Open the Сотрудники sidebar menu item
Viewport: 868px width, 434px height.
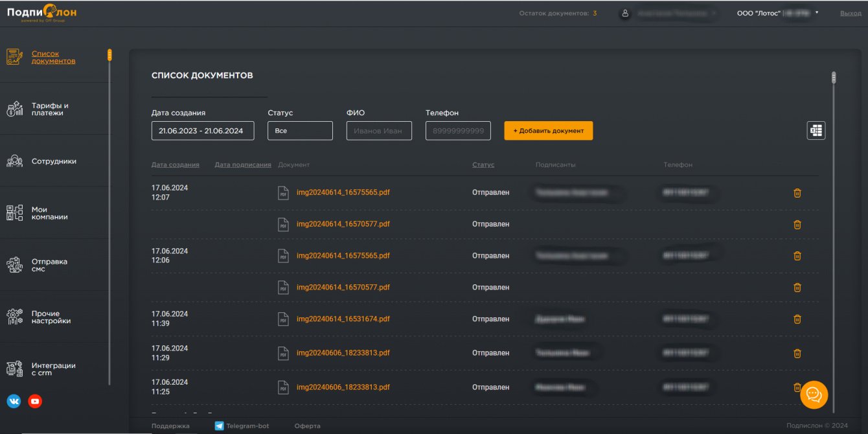[53, 161]
